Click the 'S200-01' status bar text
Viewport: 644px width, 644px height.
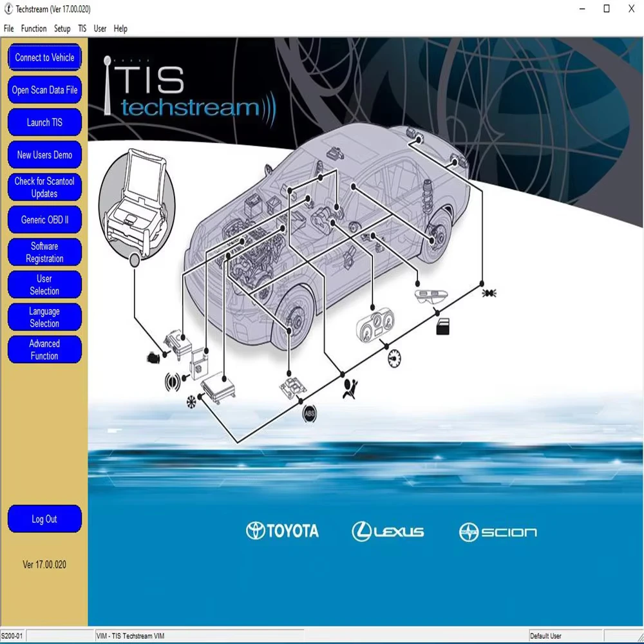tap(12, 636)
